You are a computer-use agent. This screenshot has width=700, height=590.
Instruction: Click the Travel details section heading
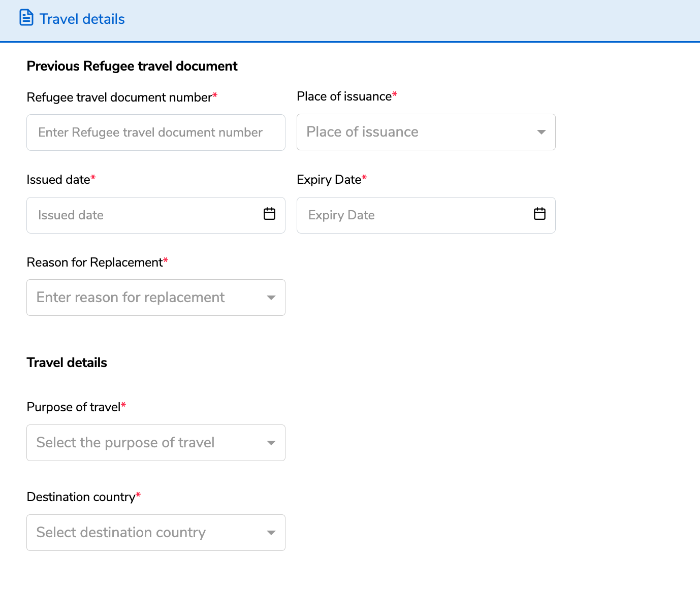(x=67, y=363)
